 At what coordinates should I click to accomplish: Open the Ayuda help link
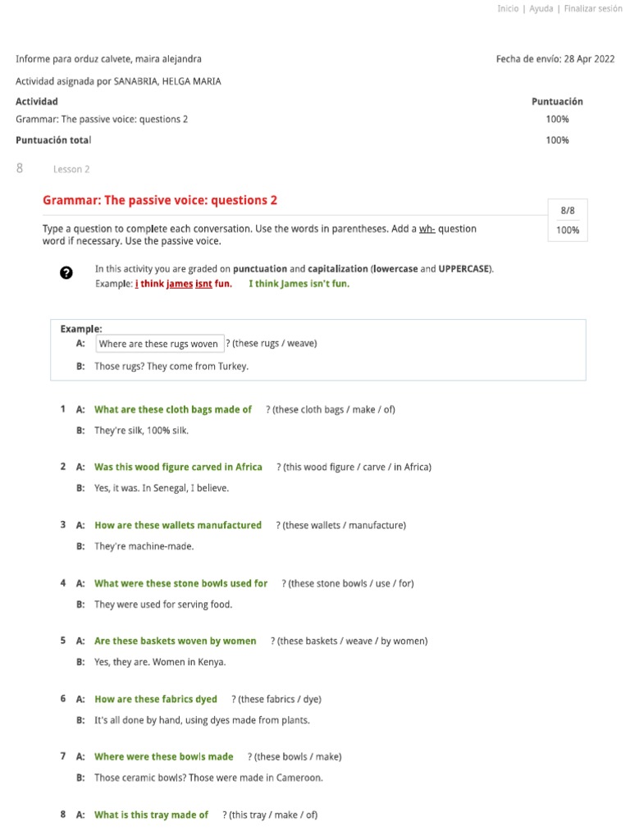pyautogui.click(x=541, y=9)
